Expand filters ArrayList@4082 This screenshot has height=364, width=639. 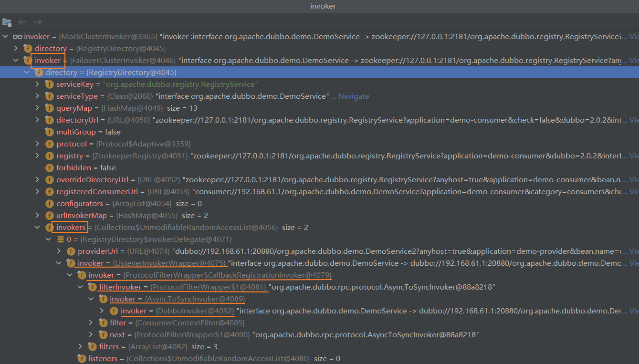click(x=81, y=347)
